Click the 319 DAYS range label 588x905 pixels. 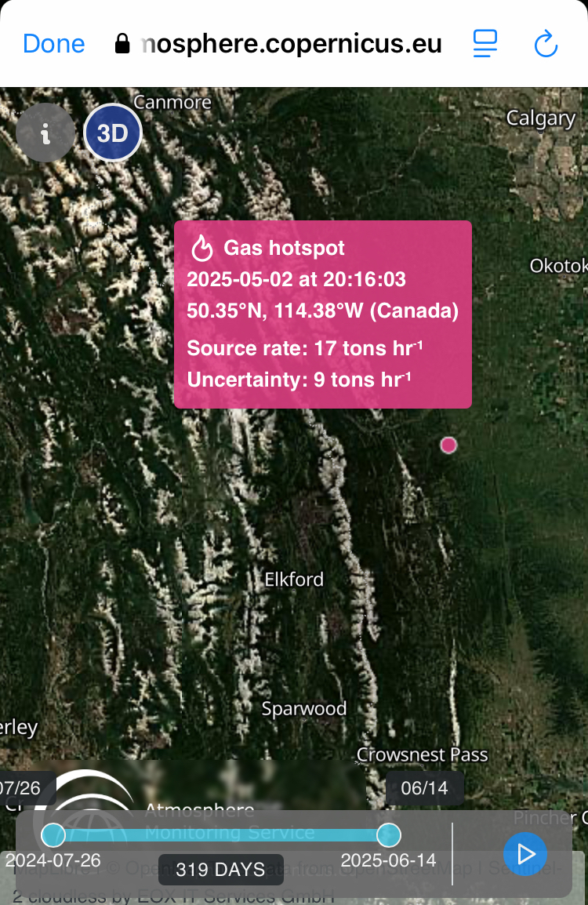tap(220, 870)
